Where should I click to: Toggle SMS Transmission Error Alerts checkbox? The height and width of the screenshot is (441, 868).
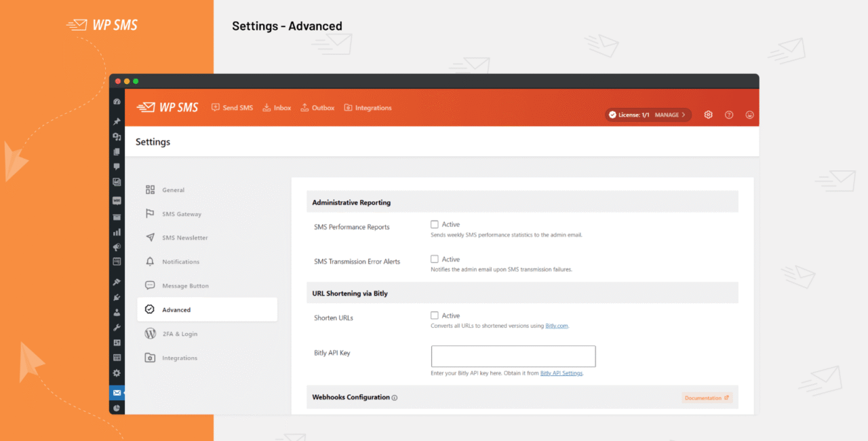click(435, 259)
